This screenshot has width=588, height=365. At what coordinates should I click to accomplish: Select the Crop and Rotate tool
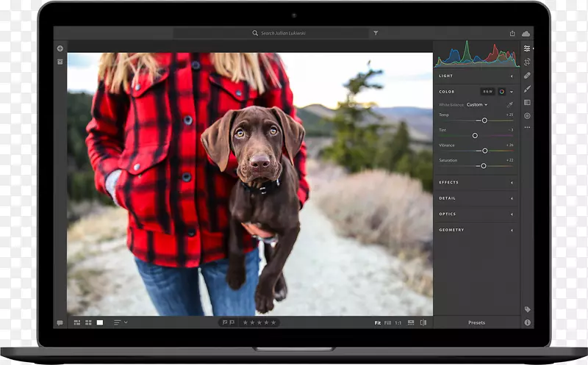pyautogui.click(x=527, y=62)
